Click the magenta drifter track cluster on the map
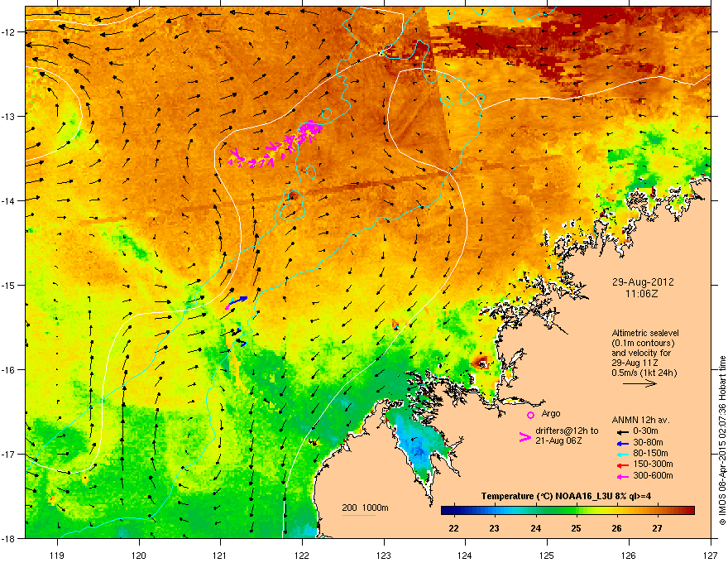This screenshot has height=563, width=728. tap(275, 144)
